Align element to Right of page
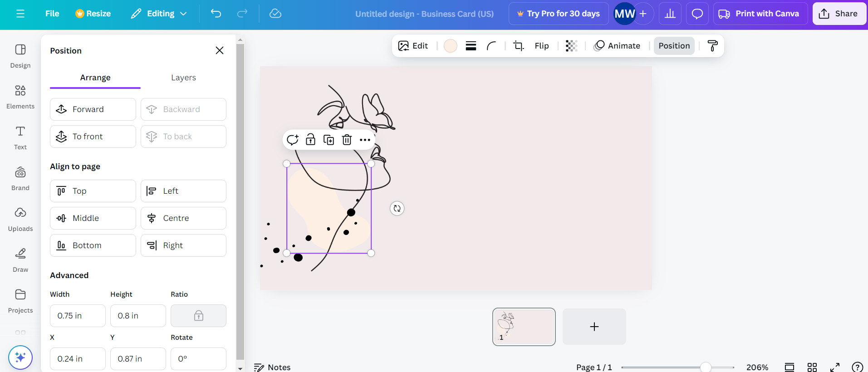Viewport: 868px width, 372px height. pos(183,245)
